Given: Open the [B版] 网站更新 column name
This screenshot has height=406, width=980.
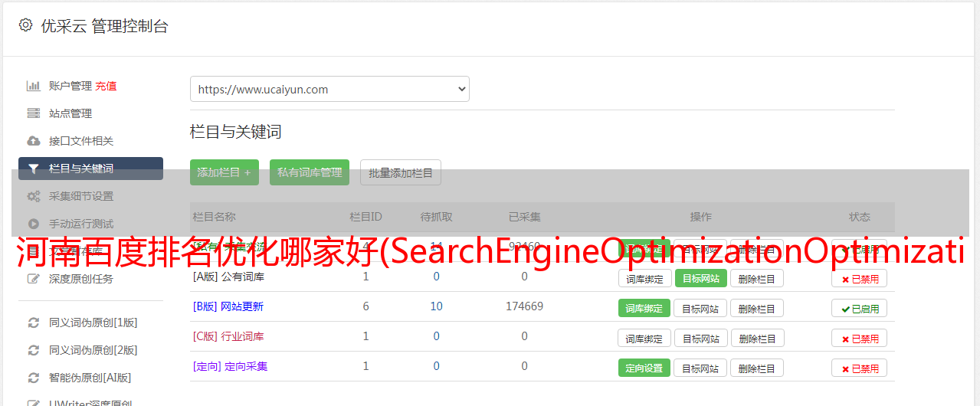Looking at the screenshot, I should 228,306.
